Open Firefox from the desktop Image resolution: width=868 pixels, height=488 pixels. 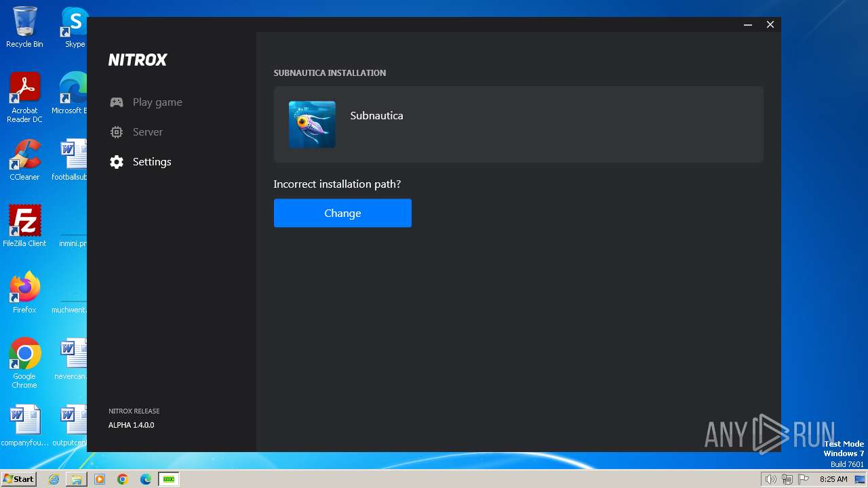click(24, 292)
